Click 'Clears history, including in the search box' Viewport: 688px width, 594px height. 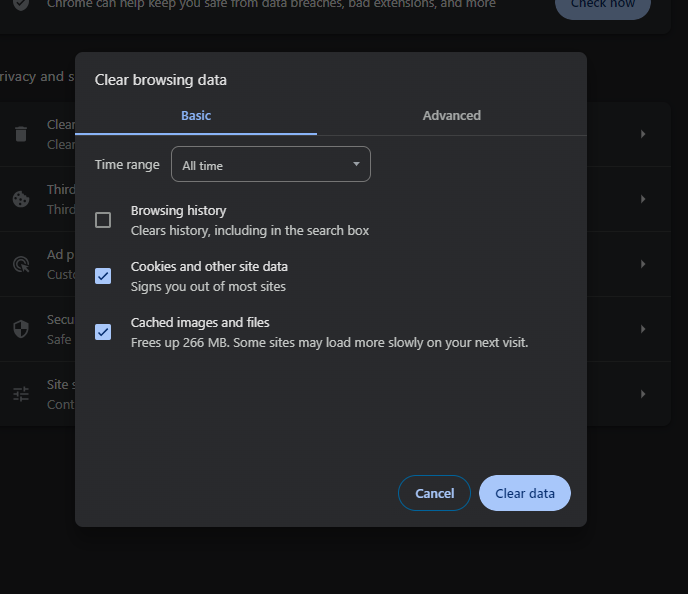pos(250,231)
